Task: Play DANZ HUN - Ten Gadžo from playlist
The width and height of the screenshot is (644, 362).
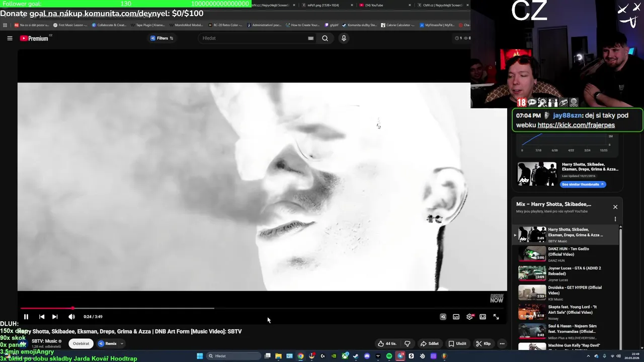Action: pyautogui.click(x=566, y=254)
